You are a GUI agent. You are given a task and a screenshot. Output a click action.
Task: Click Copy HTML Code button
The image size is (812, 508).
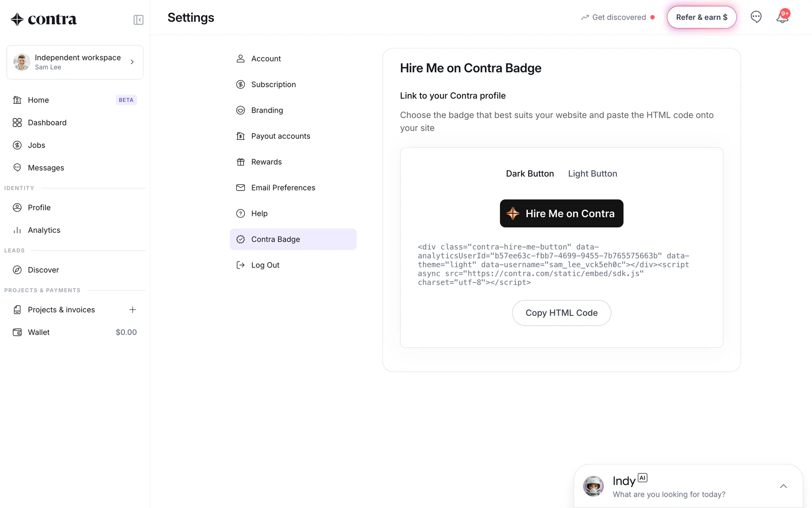[x=561, y=313]
